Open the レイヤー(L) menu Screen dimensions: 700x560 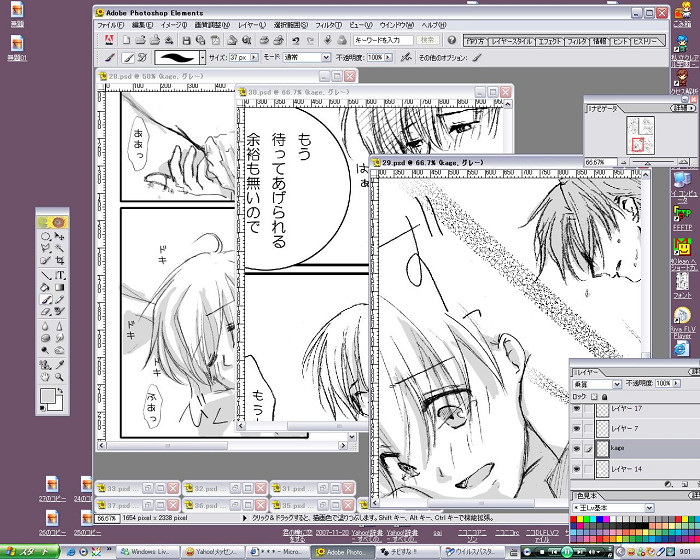coord(251,25)
